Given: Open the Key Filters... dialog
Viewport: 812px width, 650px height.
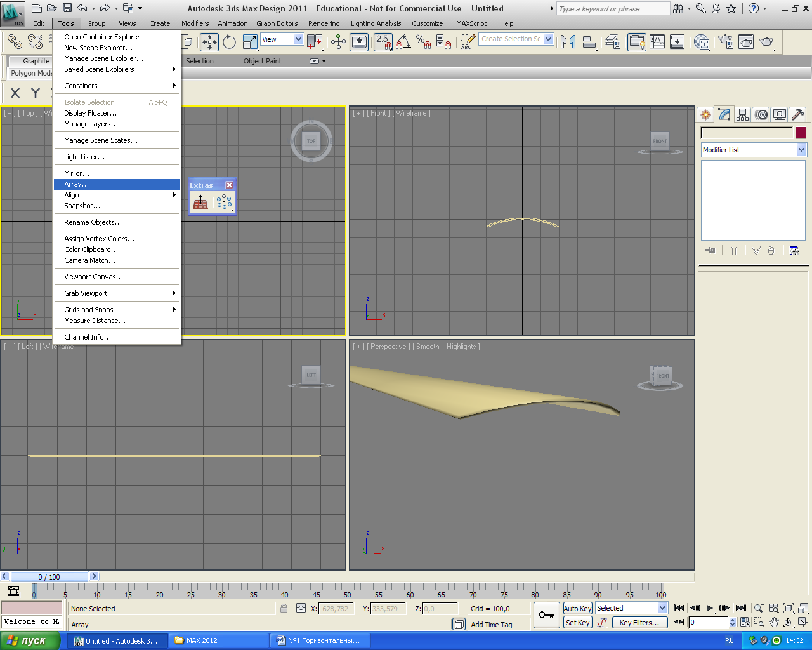Looking at the screenshot, I should point(639,623).
